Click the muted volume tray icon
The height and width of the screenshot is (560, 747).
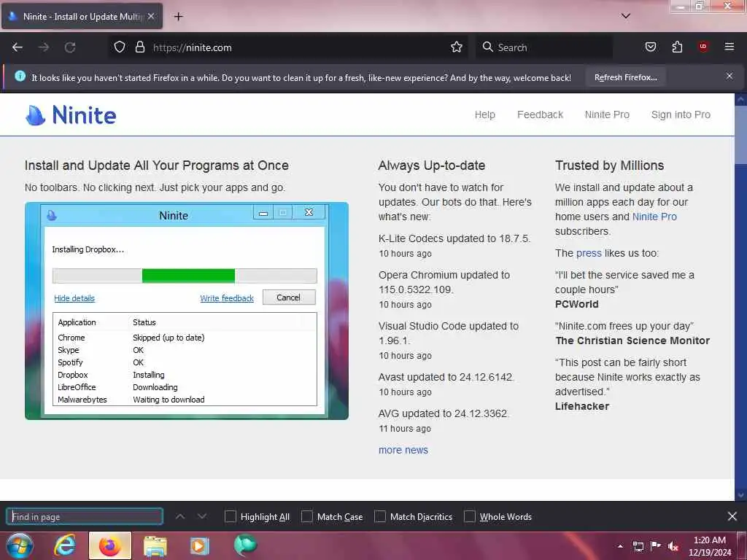tap(673, 546)
